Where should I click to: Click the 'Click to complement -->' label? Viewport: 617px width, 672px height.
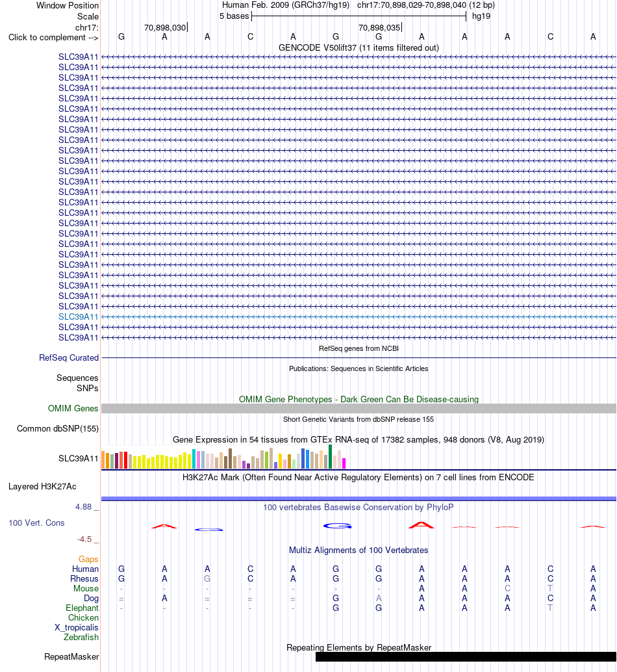click(53, 37)
